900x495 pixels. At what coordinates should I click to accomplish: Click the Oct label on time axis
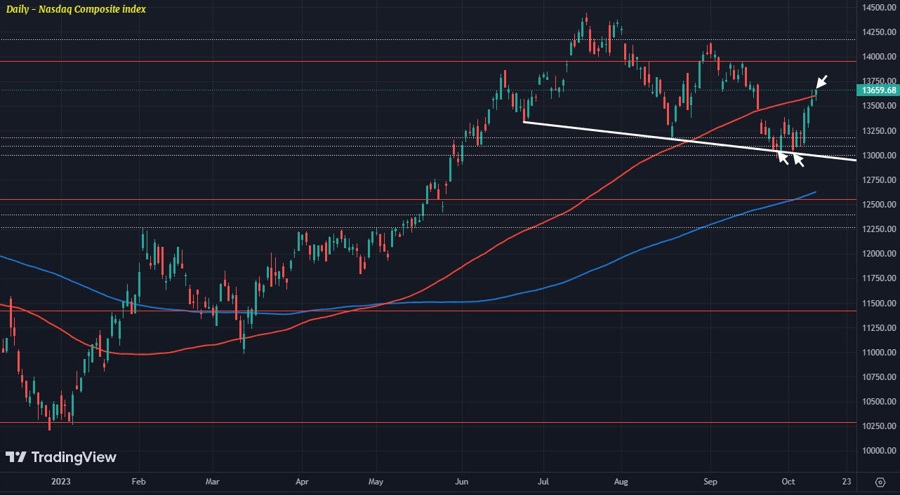[x=787, y=480]
